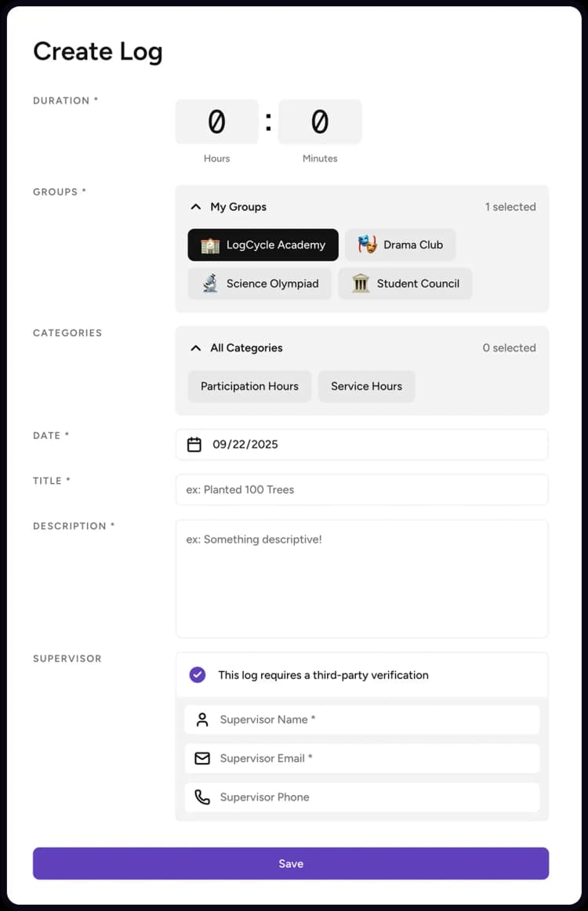Click the Save button

[291, 863]
